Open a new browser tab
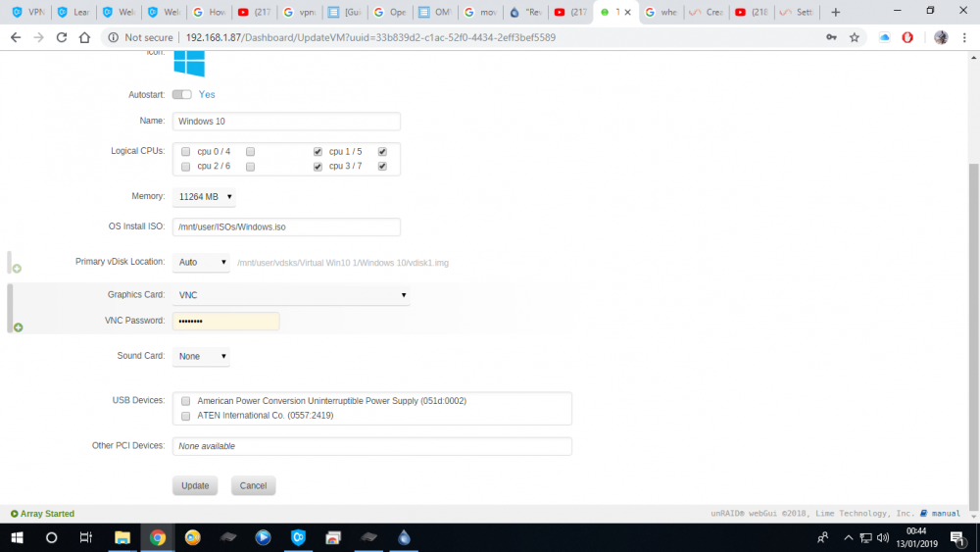This screenshot has height=552, width=980. coord(835,12)
